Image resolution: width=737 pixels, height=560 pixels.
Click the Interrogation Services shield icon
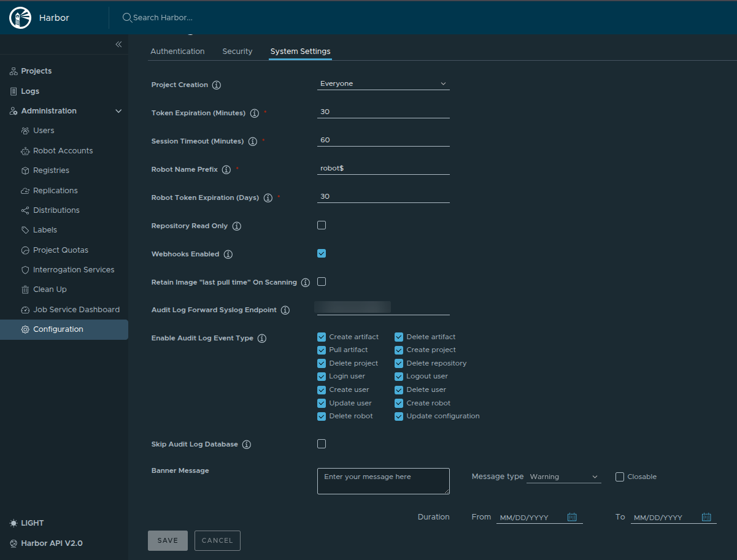[x=25, y=270]
